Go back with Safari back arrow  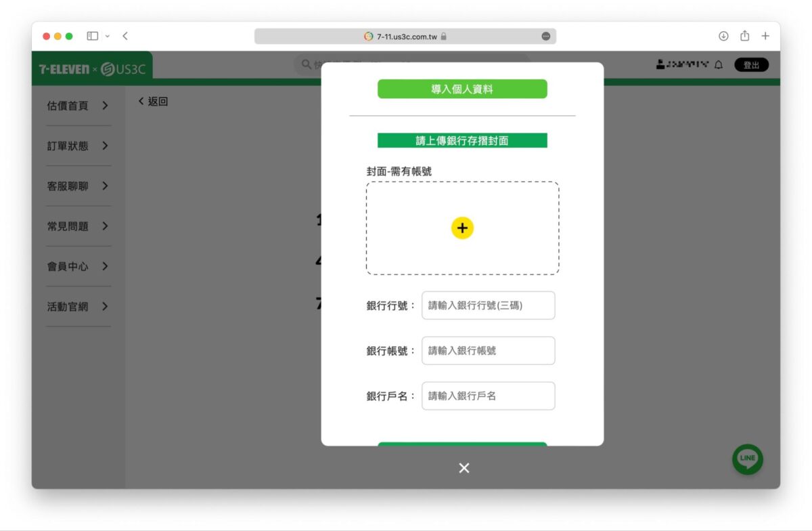coord(125,36)
